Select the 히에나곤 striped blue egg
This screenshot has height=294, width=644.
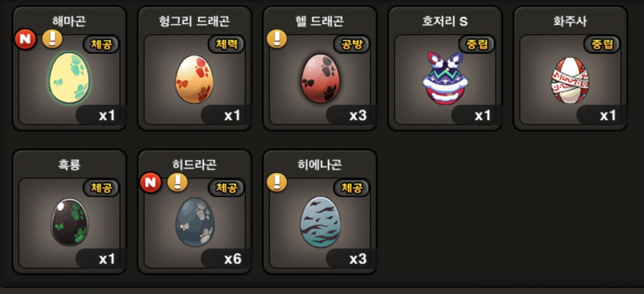[320, 222]
